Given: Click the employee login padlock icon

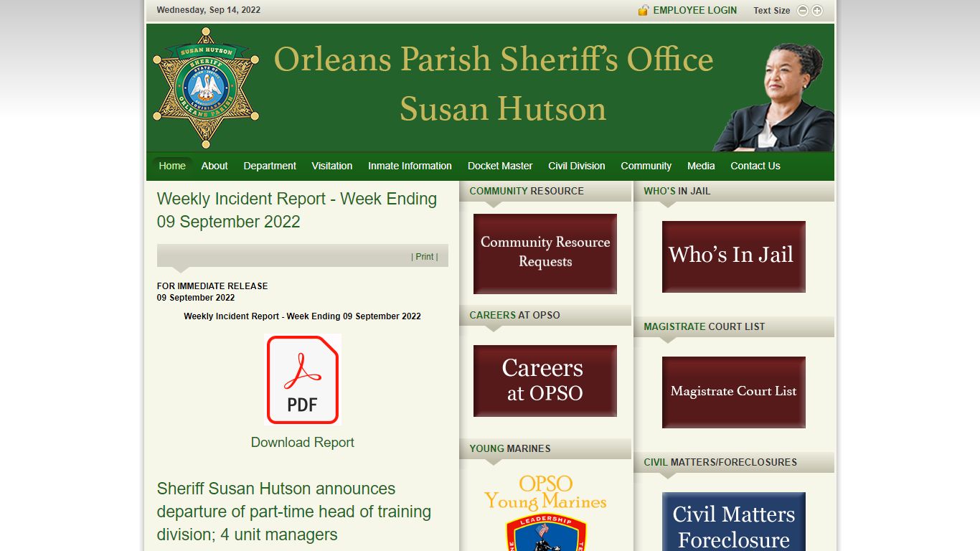Looking at the screenshot, I should tap(644, 10).
